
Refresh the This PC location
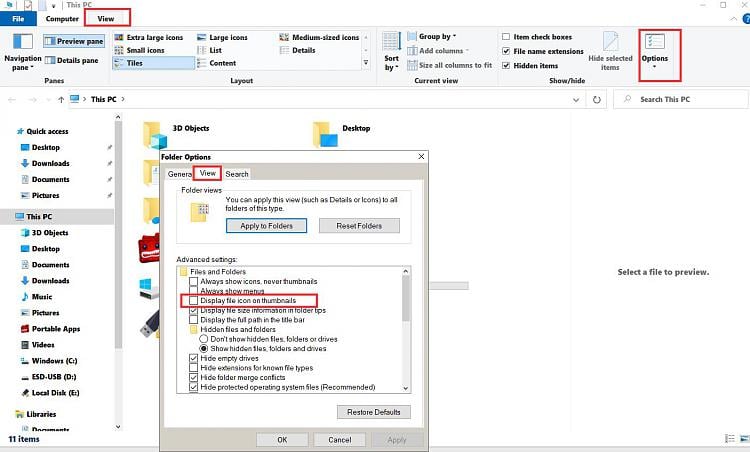click(596, 99)
